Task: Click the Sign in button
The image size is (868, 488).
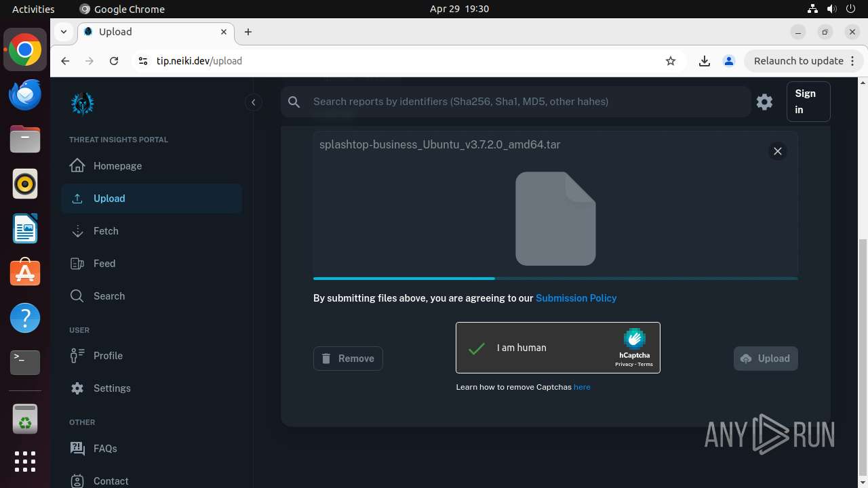Action: tap(808, 102)
